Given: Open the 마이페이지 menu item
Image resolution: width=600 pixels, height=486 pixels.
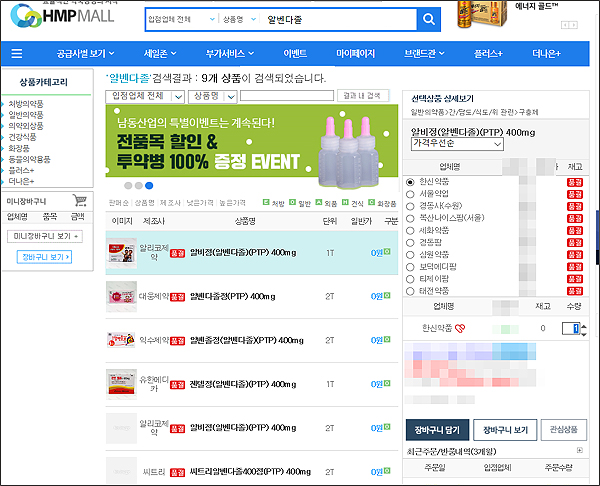Looking at the screenshot, I should (355, 54).
